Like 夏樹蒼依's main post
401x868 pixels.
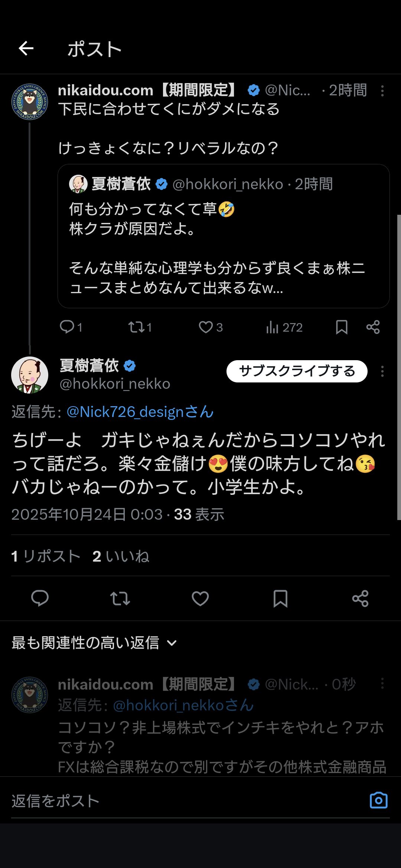(x=200, y=598)
